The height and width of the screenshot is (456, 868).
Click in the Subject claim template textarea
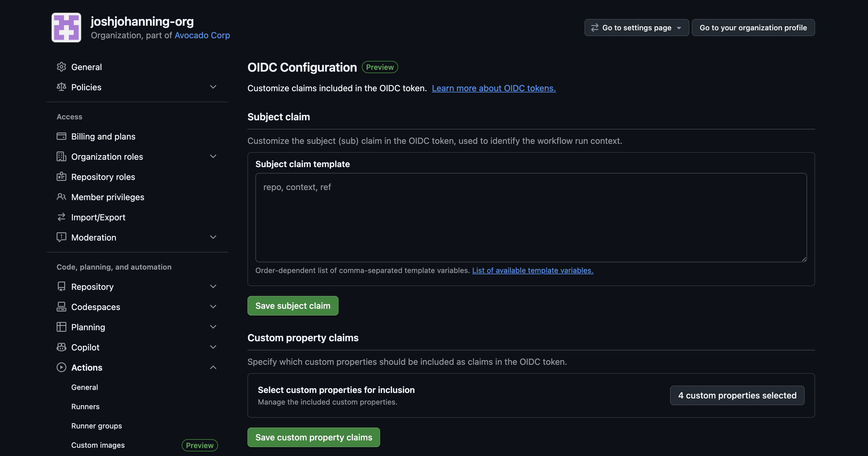click(531, 218)
